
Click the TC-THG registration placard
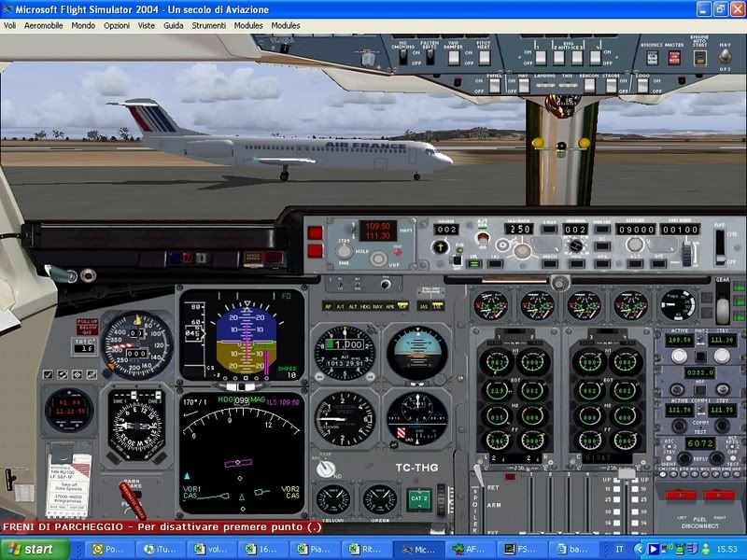click(416, 468)
